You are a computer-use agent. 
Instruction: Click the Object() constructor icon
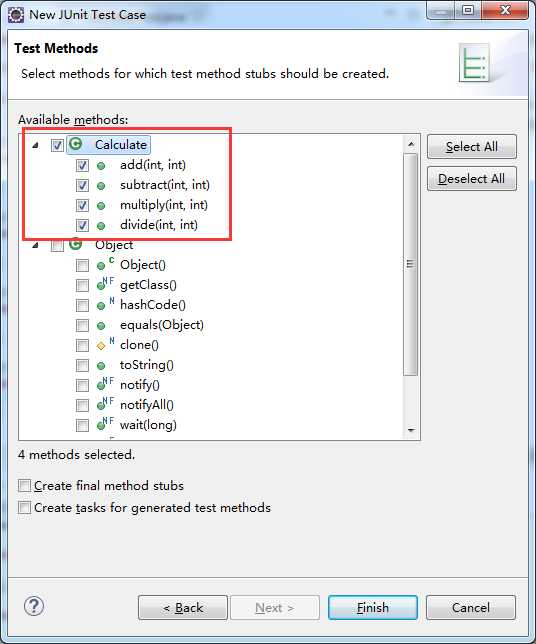coord(105,264)
